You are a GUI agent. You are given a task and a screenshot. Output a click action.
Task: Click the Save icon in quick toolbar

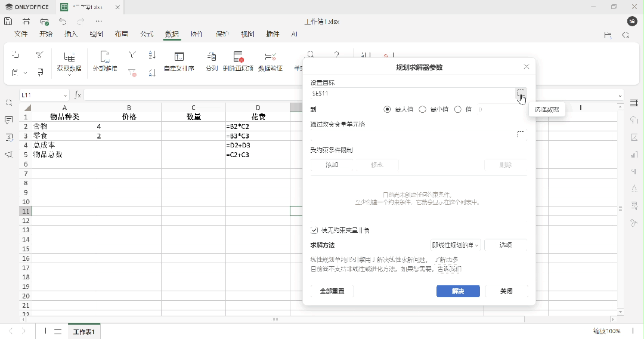pyautogui.click(x=8, y=21)
